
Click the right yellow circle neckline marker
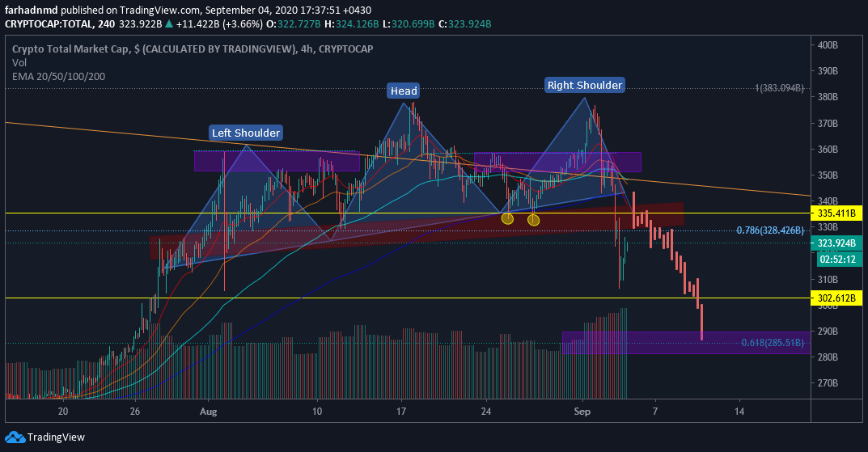pos(533,220)
